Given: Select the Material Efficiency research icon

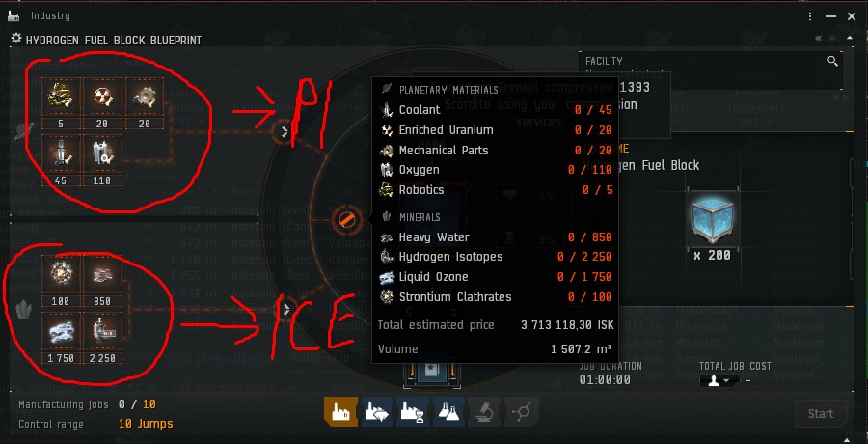Looking at the screenshot, I should coord(376,412).
